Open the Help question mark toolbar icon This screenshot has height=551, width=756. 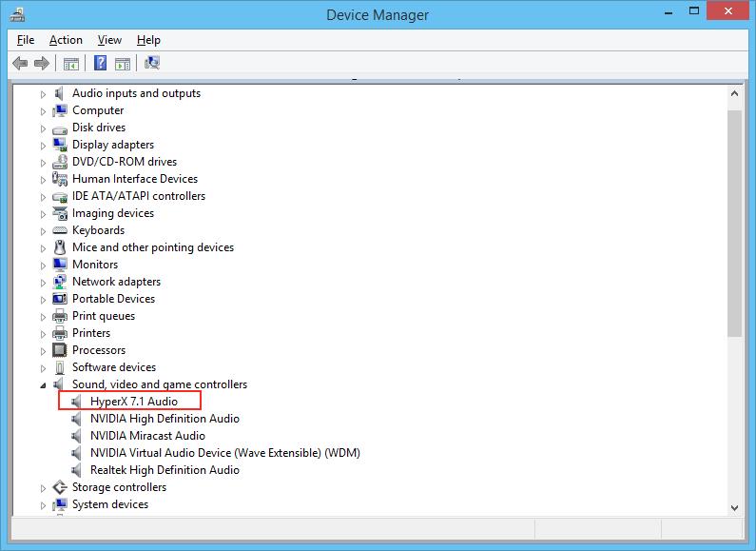100,63
